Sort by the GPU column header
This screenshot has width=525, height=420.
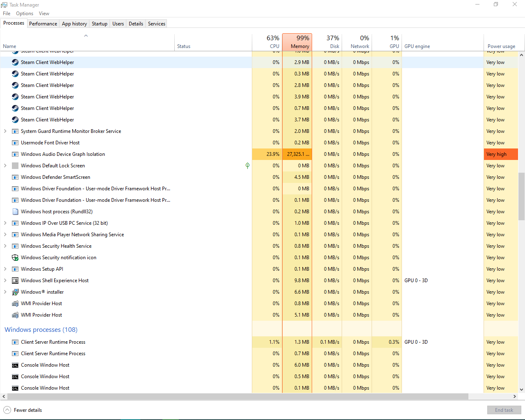tap(387, 42)
